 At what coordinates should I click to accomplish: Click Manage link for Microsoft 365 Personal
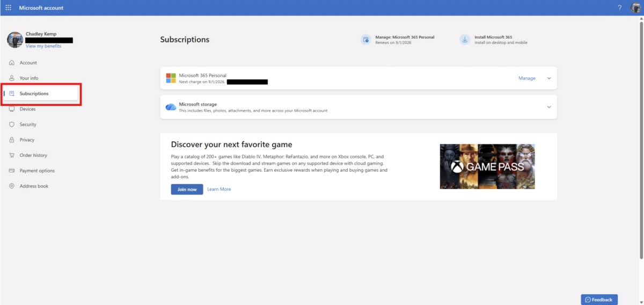[x=527, y=78]
